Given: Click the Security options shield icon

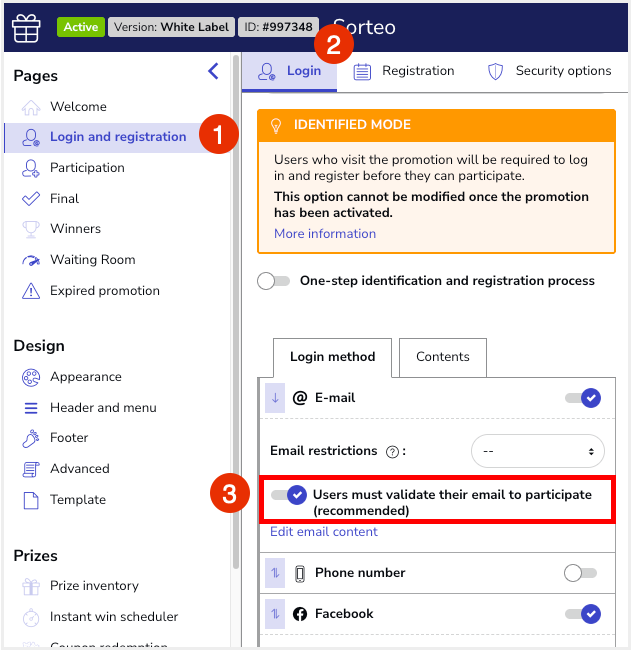Looking at the screenshot, I should click(x=495, y=71).
